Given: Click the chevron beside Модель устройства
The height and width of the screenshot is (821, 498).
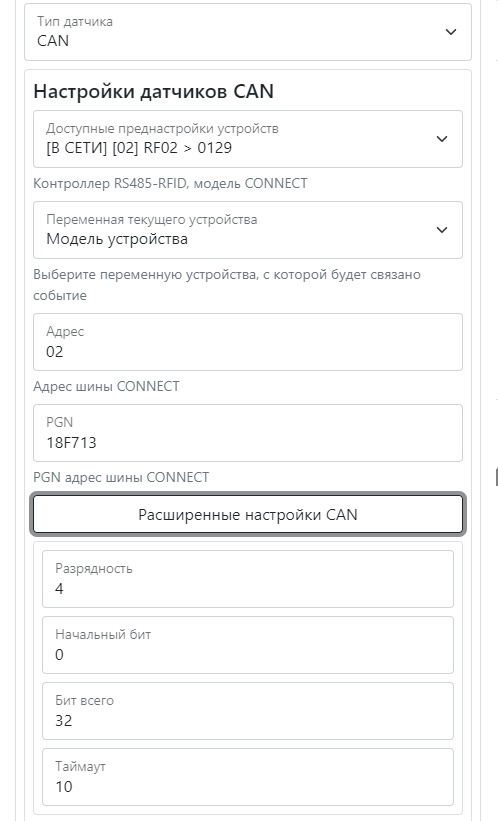Looking at the screenshot, I should click(x=442, y=230).
